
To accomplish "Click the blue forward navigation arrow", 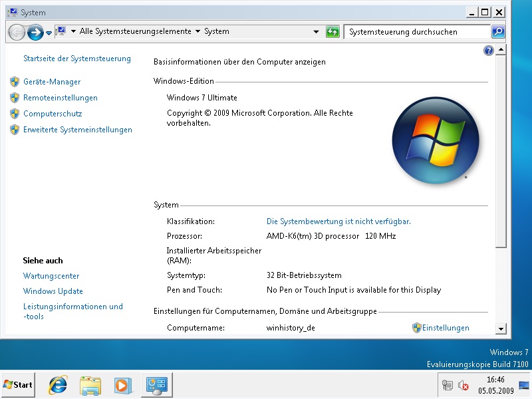I will 35,32.
